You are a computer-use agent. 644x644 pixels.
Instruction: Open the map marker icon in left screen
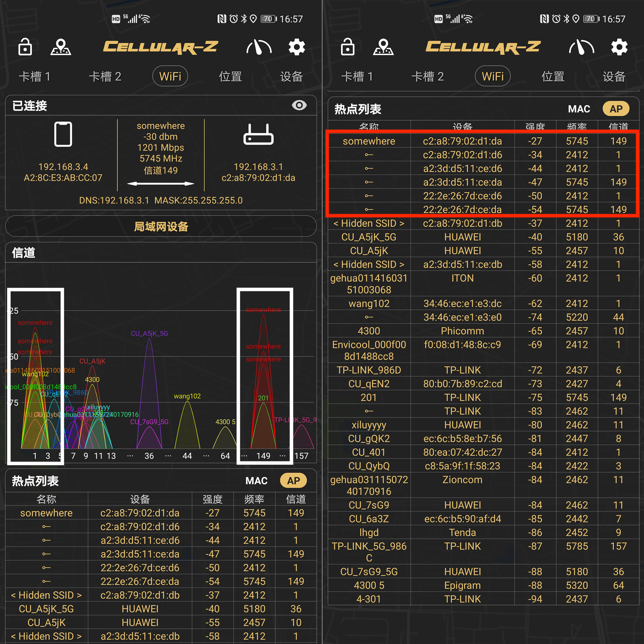point(61,47)
